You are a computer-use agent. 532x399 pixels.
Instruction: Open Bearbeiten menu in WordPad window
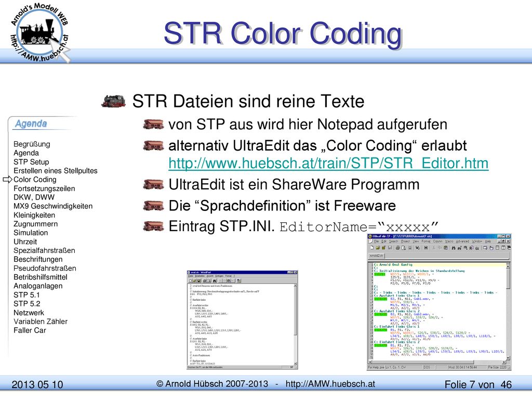(200, 276)
